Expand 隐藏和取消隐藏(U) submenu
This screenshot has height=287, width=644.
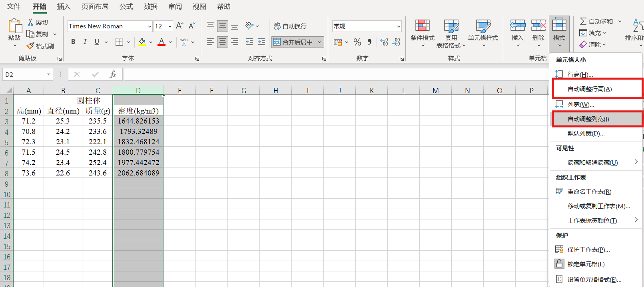pos(596,162)
